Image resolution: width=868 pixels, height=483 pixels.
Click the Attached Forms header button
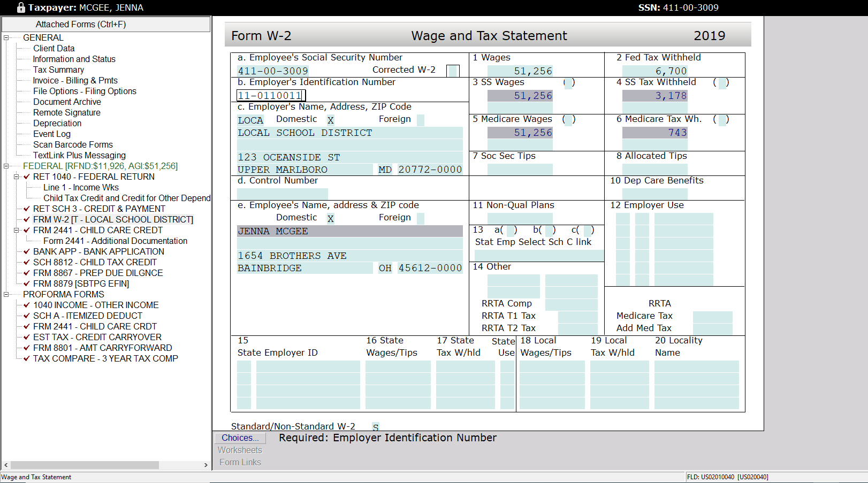106,24
